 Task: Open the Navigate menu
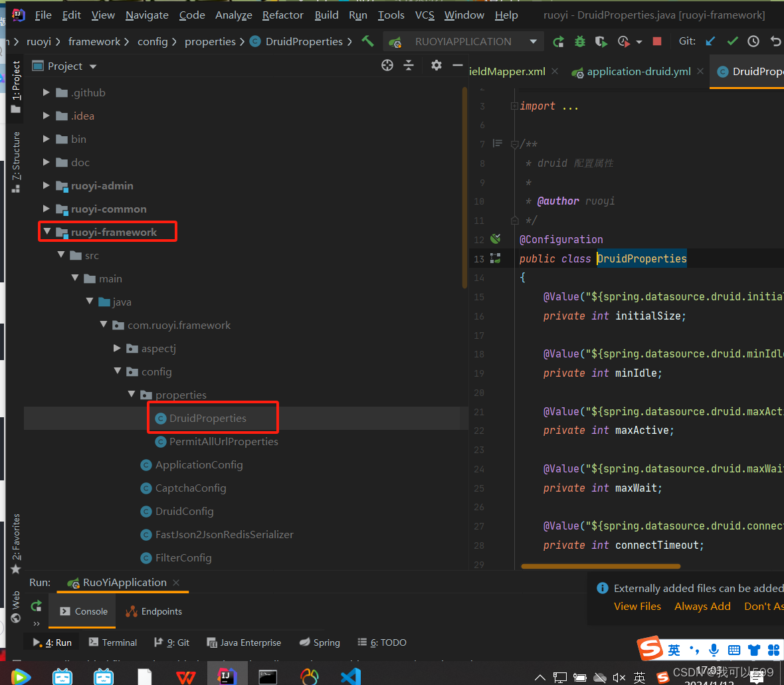(x=147, y=15)
